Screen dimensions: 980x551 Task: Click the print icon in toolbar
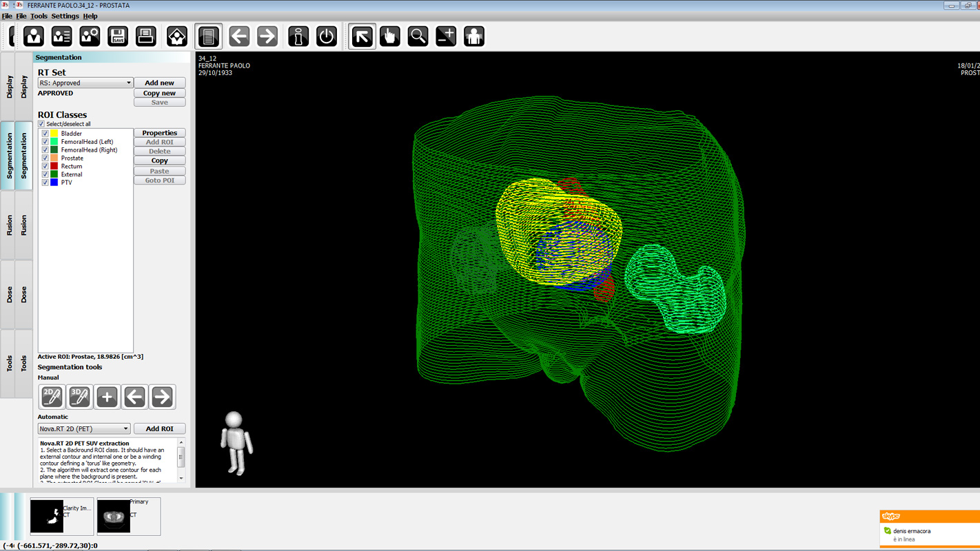(145, 36)
